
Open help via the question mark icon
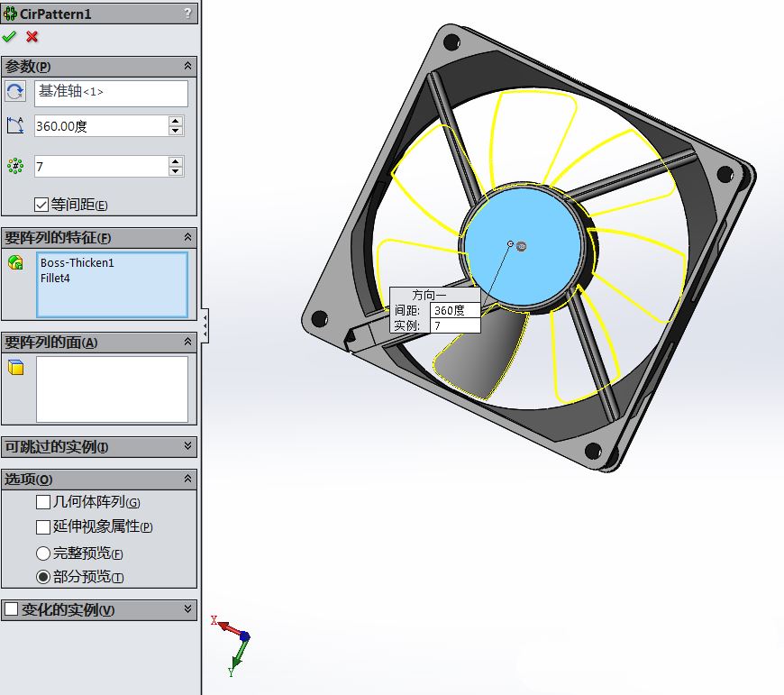point(187,13)
